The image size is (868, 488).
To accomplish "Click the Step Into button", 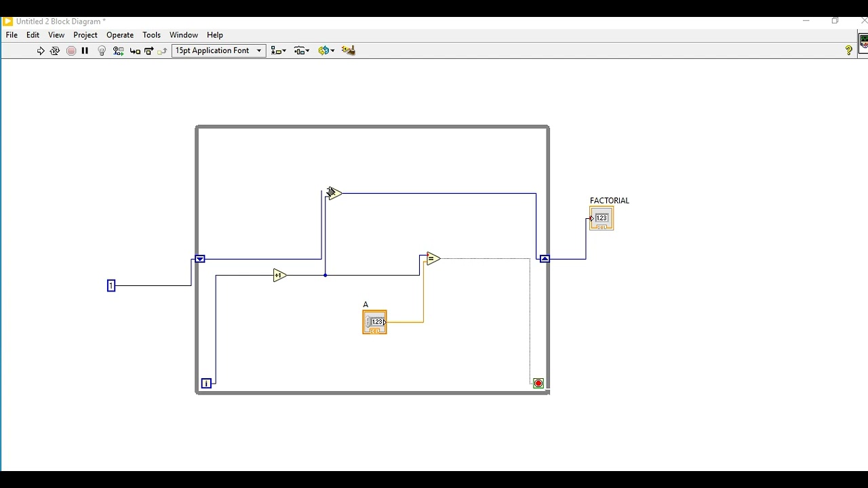I will 135,51.
